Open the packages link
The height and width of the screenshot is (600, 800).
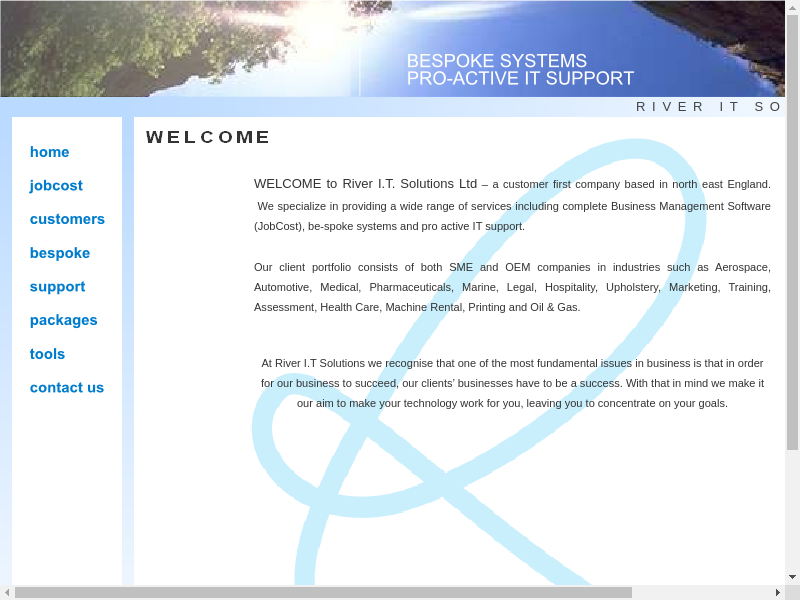click(63, 320)
